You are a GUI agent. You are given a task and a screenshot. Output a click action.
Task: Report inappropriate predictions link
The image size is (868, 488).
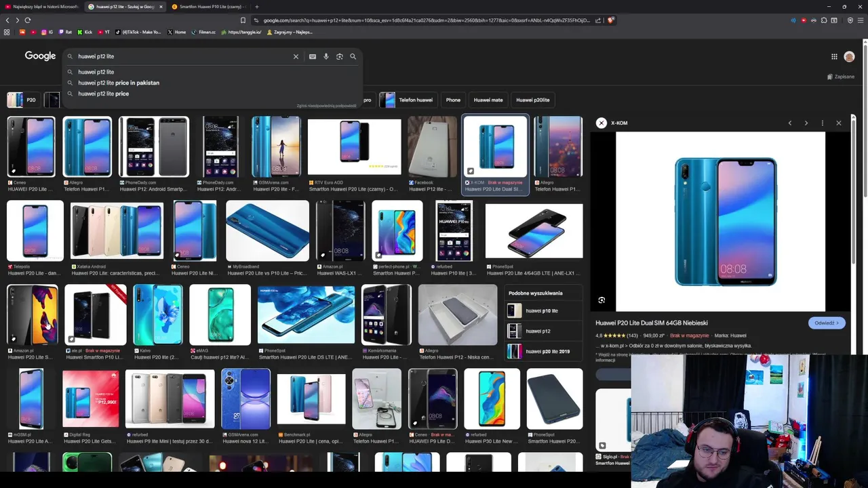pyautogui.click(x=326, y=106)
